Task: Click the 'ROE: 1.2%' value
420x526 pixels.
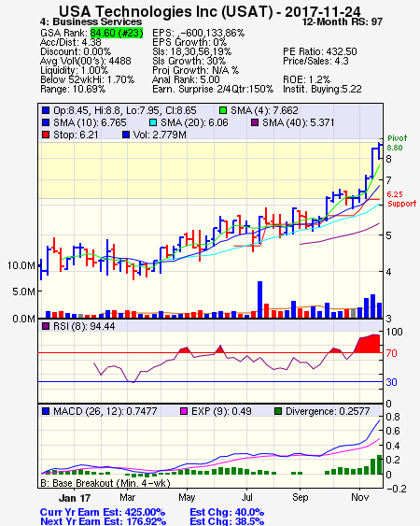Action: [306, 79]
